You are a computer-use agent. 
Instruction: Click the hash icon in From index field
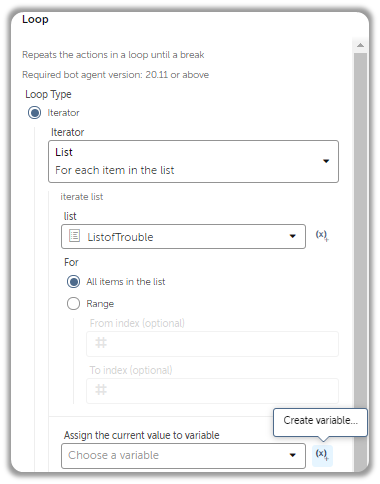coord(101,343)
